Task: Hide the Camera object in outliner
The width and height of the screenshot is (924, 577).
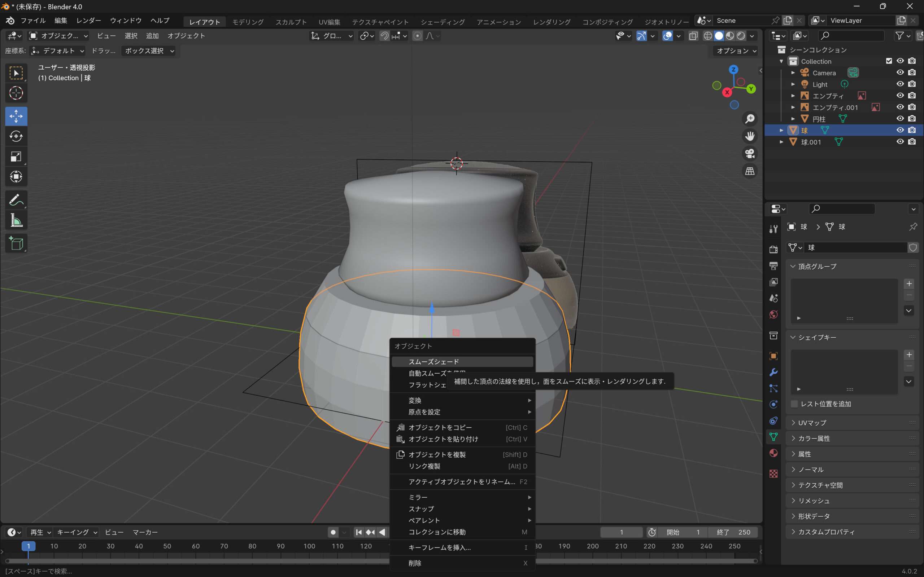Action: click(900, 72)
